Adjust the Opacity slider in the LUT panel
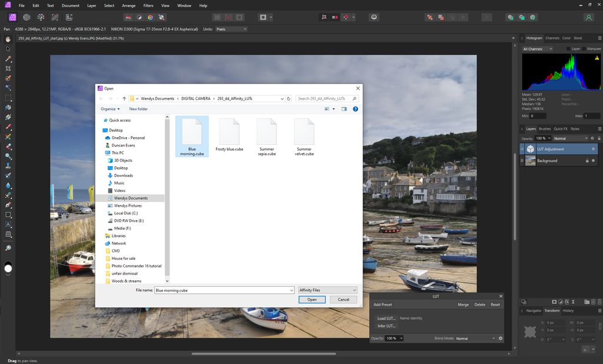603x364 pixels. pos(393,338)
